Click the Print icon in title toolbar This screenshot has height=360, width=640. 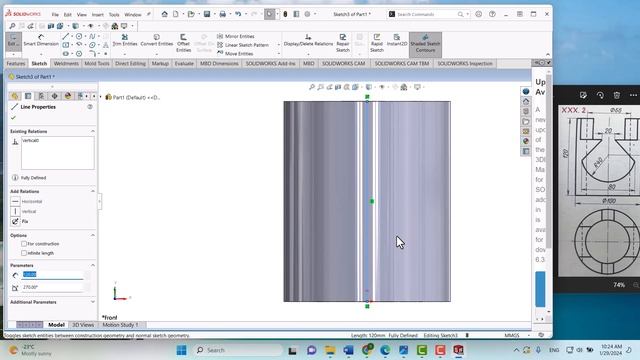click(222, 14)
